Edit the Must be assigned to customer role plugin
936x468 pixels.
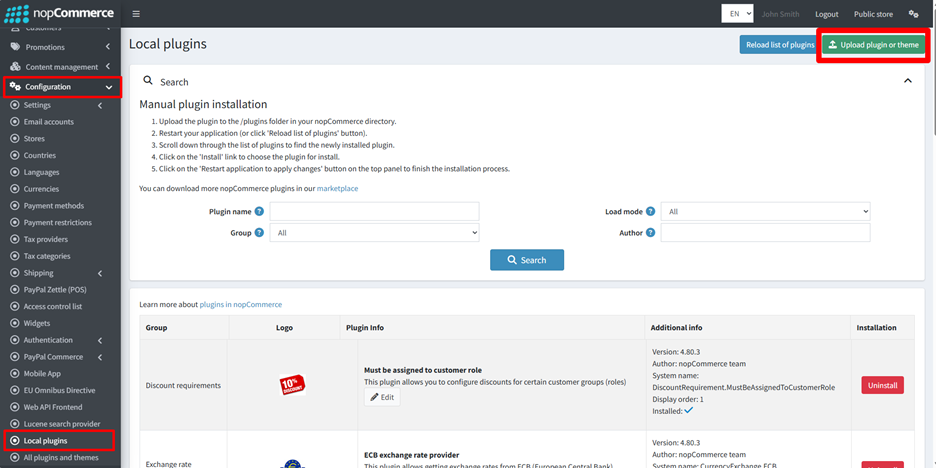(x=382, y=397)
